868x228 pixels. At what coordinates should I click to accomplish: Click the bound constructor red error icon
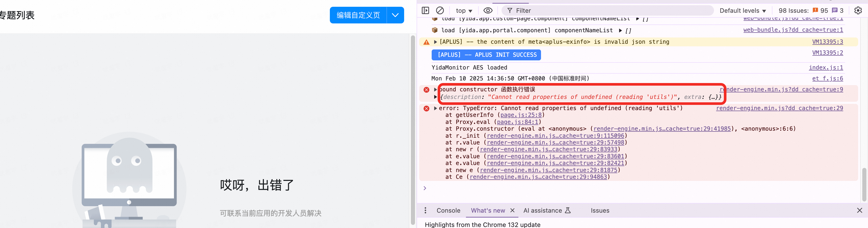[426, 90]
